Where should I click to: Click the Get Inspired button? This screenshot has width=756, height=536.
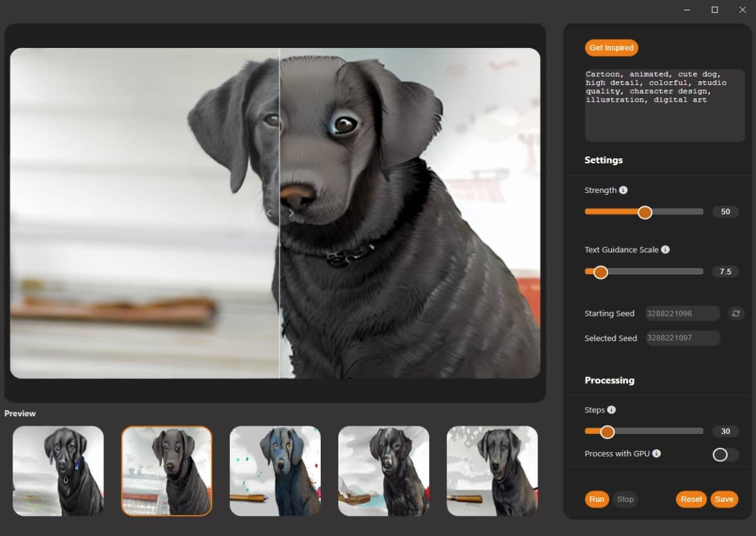pyautogui.click(x=610, y=47)
